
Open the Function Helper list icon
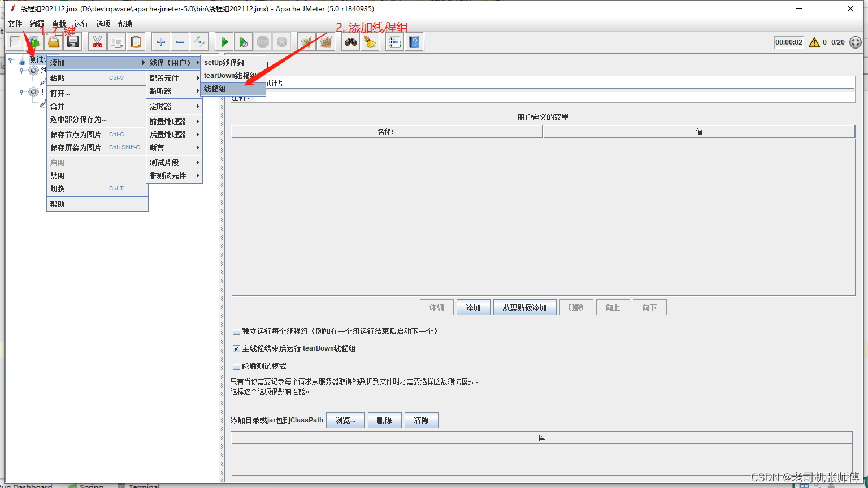(395, 42)
